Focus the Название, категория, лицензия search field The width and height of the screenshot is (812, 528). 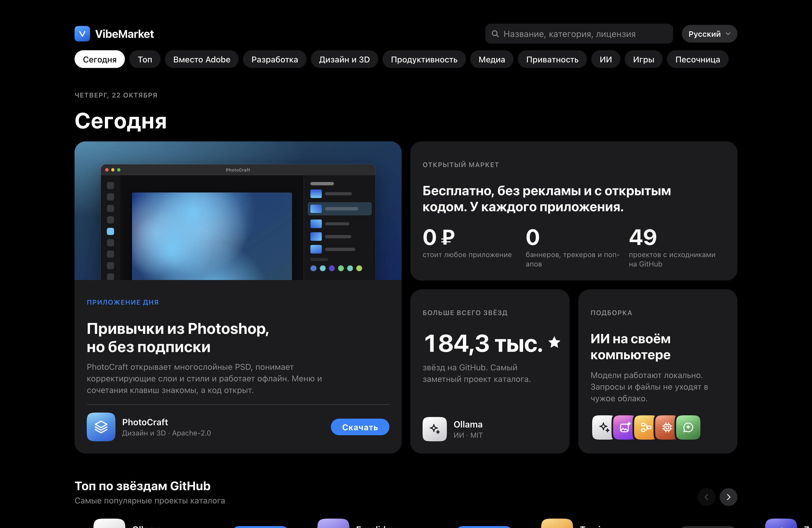(579, 34)
